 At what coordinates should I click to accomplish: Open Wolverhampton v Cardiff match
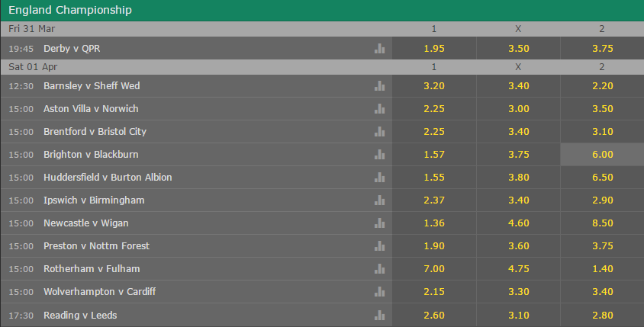coord(99,292)
